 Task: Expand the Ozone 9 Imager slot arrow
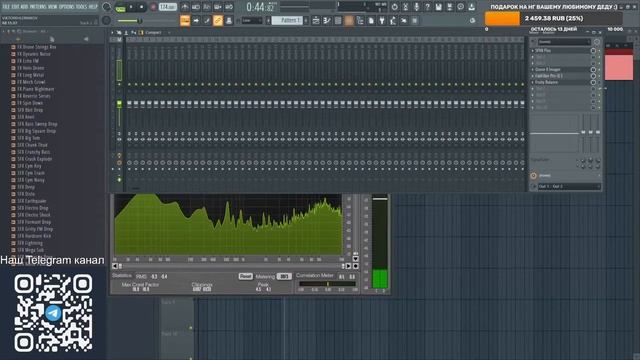pos(533,69)
